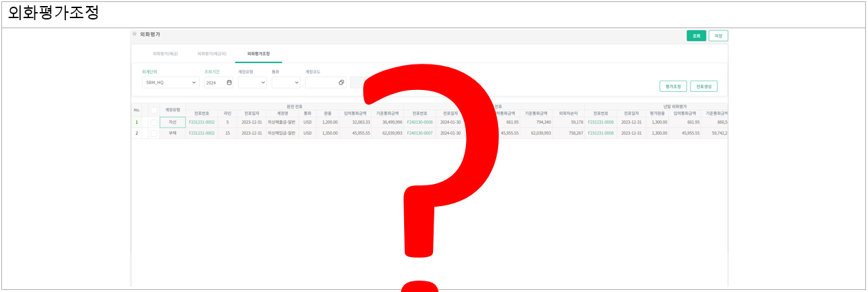Switch to the 외화평가(예금) tab
This screenshot has height=292, width=868.
(165, 53)
